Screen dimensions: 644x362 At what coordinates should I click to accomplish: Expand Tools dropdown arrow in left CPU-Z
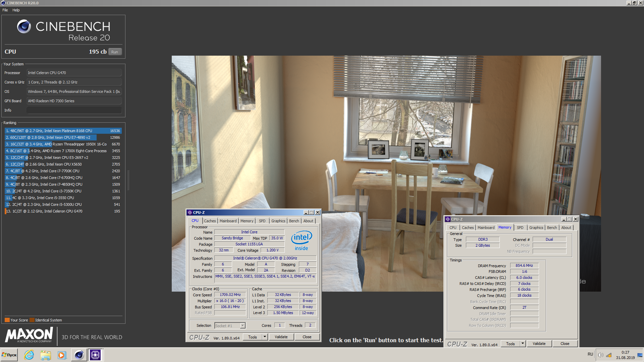tap(265, 337)
